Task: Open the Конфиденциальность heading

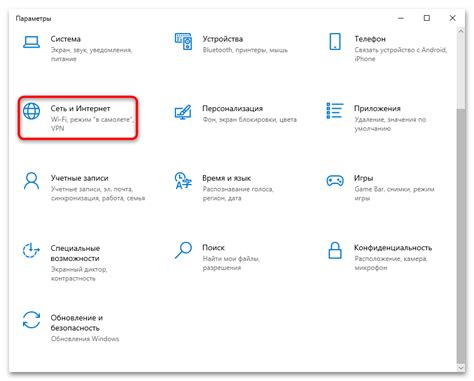Action: pyautogui.click(x=393, y=248)
